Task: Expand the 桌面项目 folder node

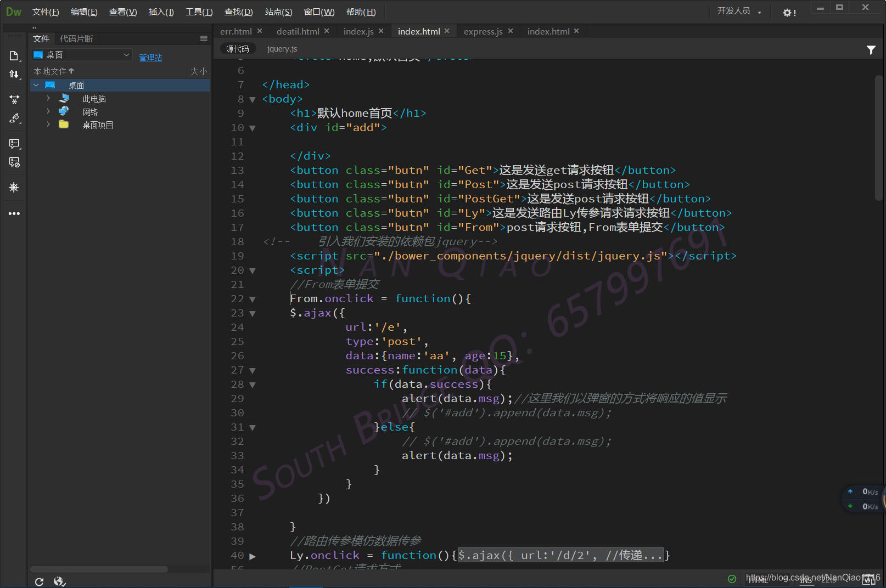Action: 48,125
